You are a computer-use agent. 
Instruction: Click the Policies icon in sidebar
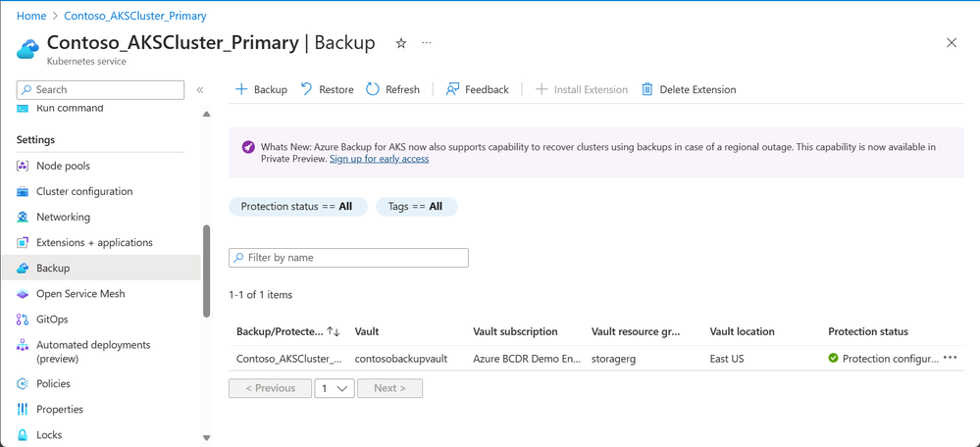(x=23, y=384)
